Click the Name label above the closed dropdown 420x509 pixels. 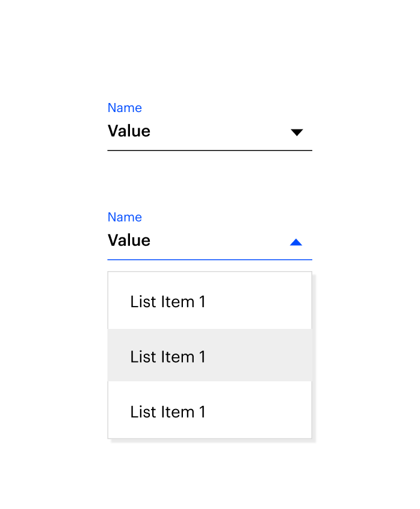pos(125,108)
